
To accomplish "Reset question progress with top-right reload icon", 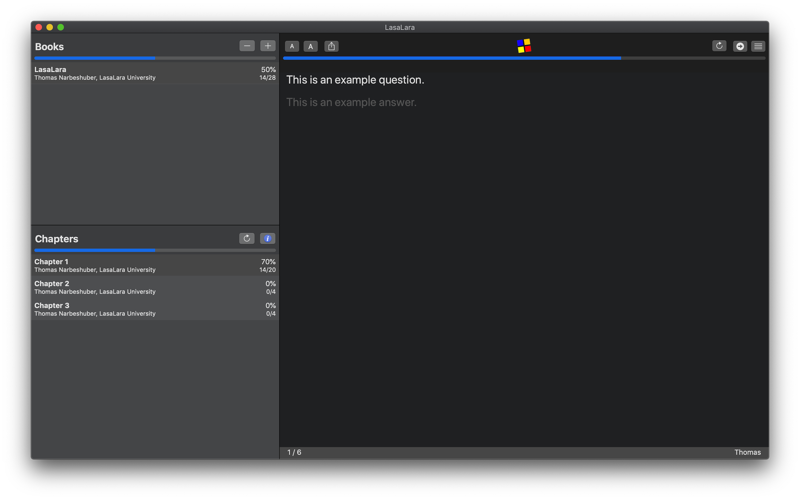I will pyautogui.click(x=719, y=46).
